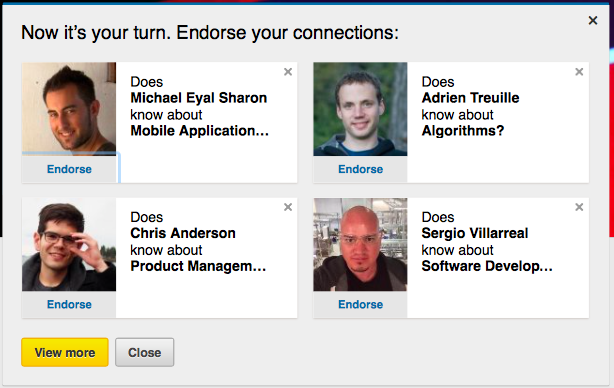614x388 pixels.
Task: Click the yellow View more button
Action: click(x=65, y=352)
